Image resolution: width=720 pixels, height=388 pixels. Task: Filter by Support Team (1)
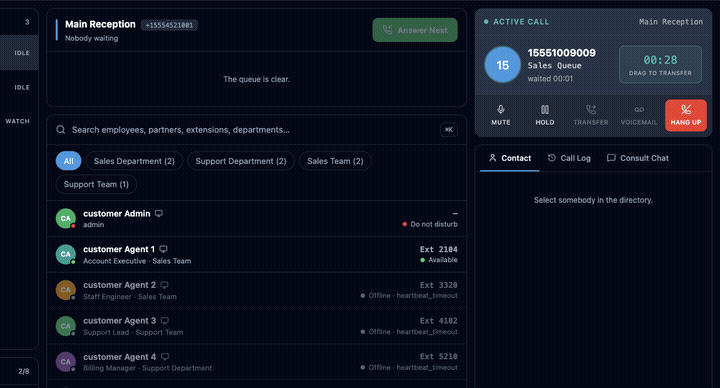pyautogui.click(x=96, y=184)
